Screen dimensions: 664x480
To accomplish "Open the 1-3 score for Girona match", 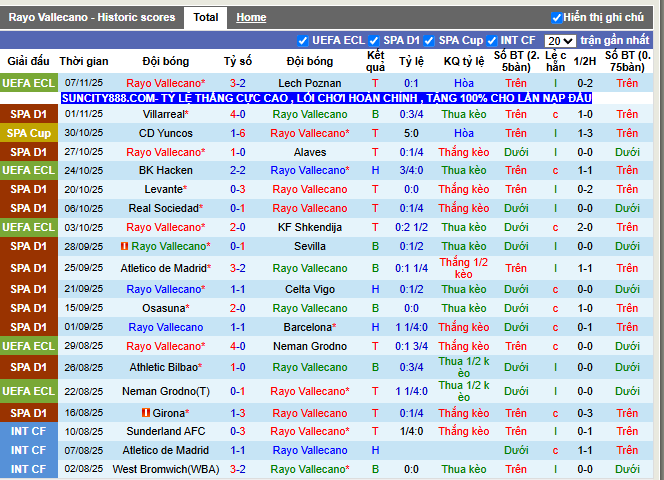I will click(238, 413).
